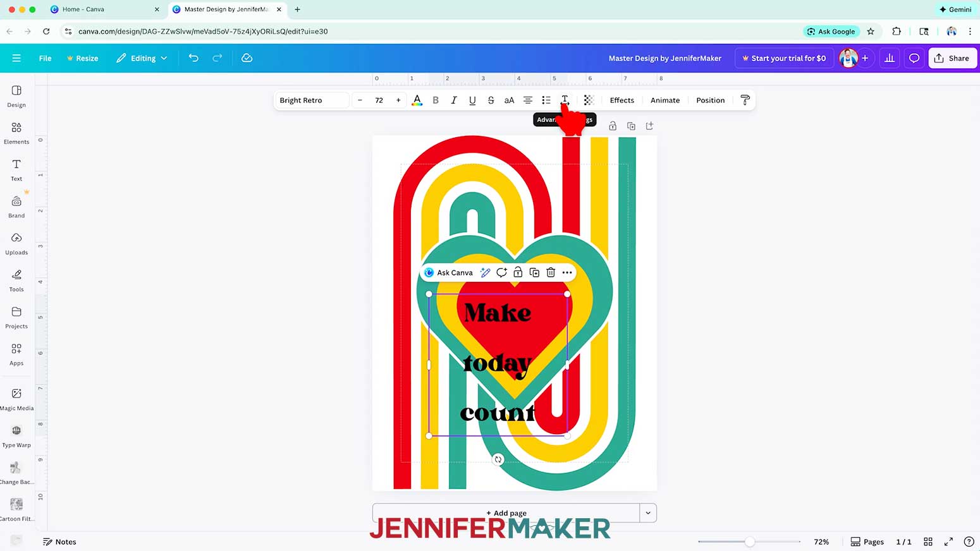Open the Cartoon Filter app
Image resolution: width=980 pixels, height=551 pixels.
coord(16,510)
